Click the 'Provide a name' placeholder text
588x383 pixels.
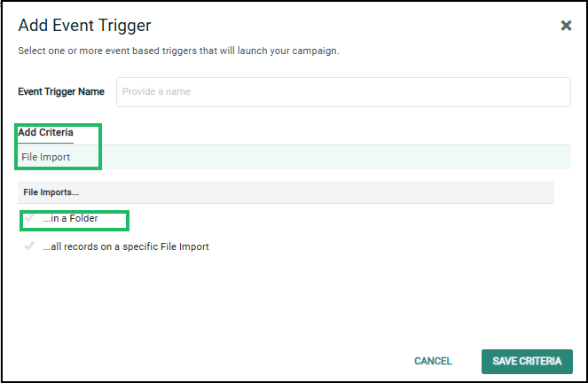click(x=156, y=91)
